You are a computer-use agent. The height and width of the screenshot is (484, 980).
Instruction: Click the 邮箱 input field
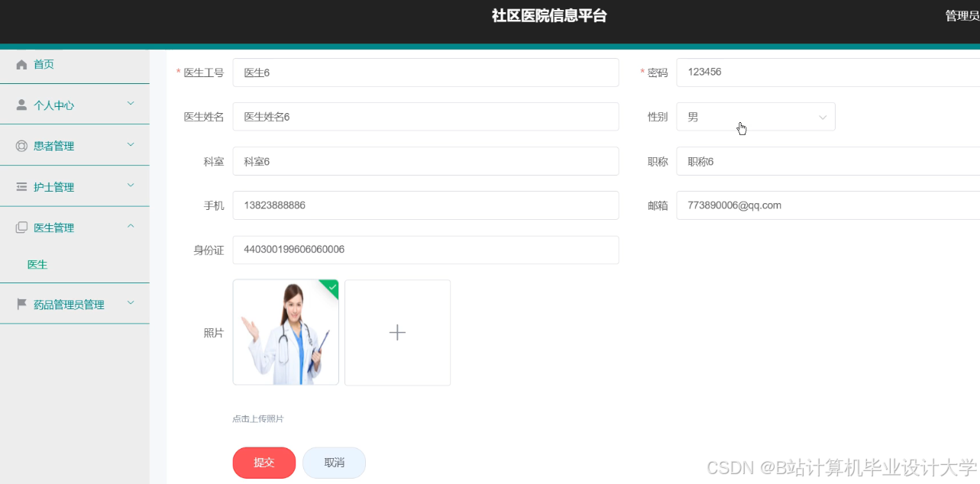(828, 205)
